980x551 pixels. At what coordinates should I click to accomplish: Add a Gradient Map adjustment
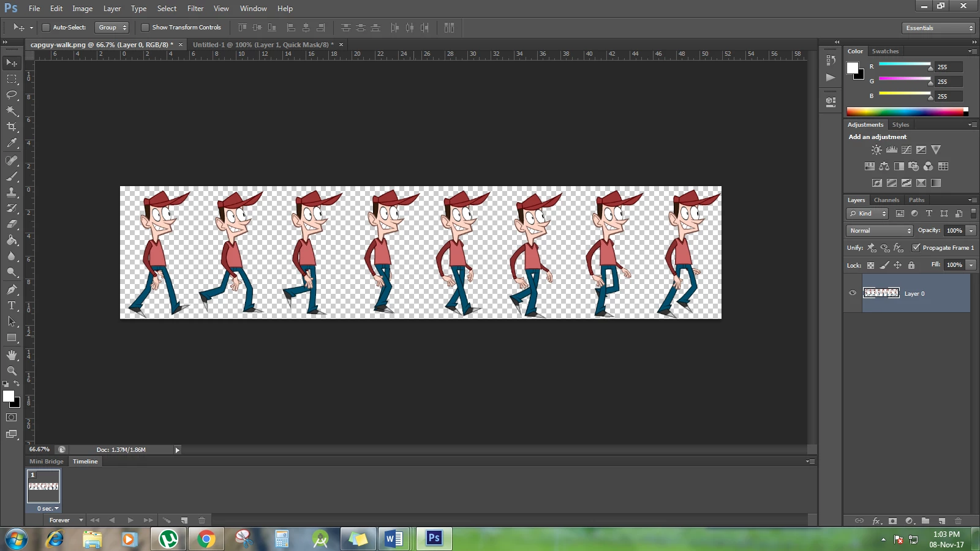[x=936, y=183]
